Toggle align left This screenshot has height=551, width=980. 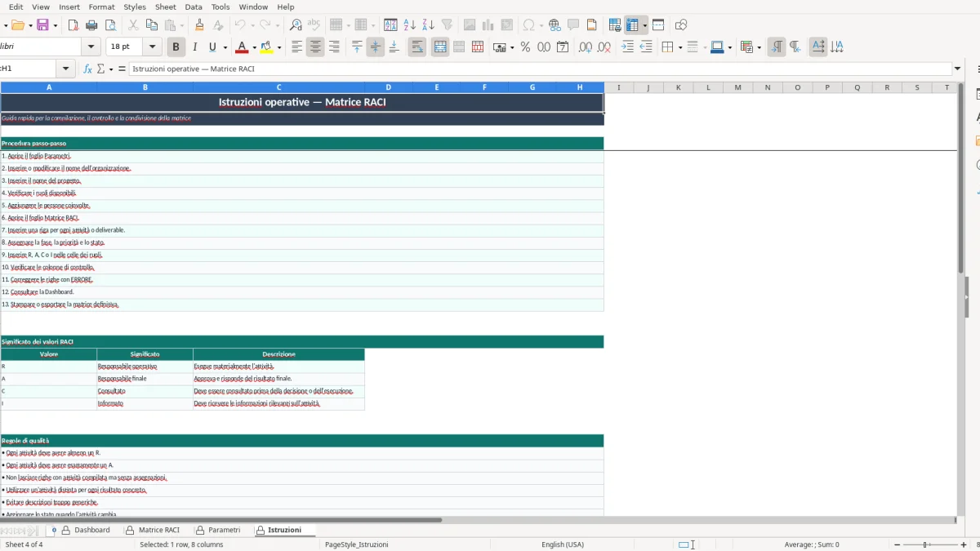point(296,47)
